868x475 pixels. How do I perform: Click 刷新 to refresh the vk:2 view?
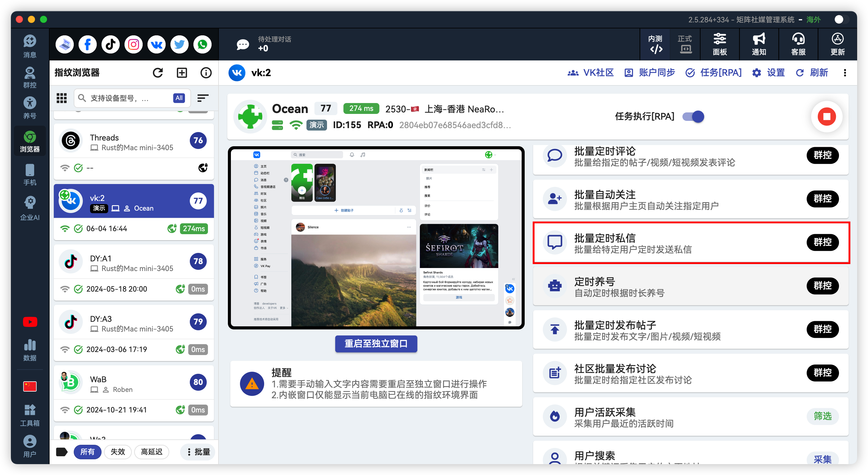pos(812,73)
